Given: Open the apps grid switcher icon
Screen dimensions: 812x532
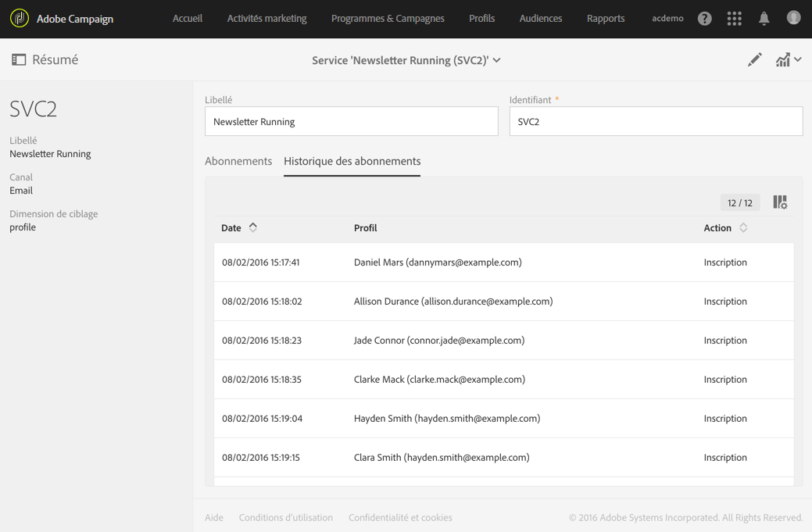Looking at the screenshot, I should [734, 19].
